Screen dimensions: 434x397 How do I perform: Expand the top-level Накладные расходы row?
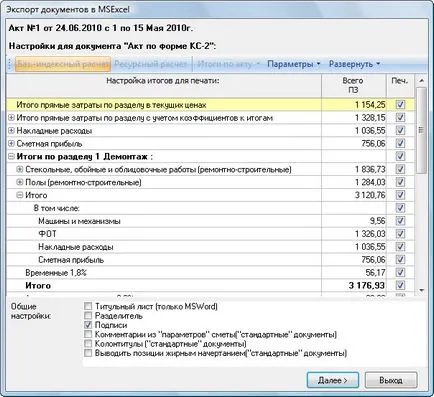pos(11,131)
